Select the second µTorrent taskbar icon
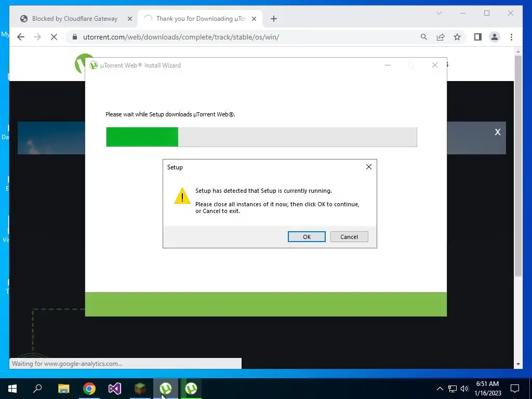Image resolution: width=532 pixels, height=399 pixels. pyautogui.click(x=191, y=389)
